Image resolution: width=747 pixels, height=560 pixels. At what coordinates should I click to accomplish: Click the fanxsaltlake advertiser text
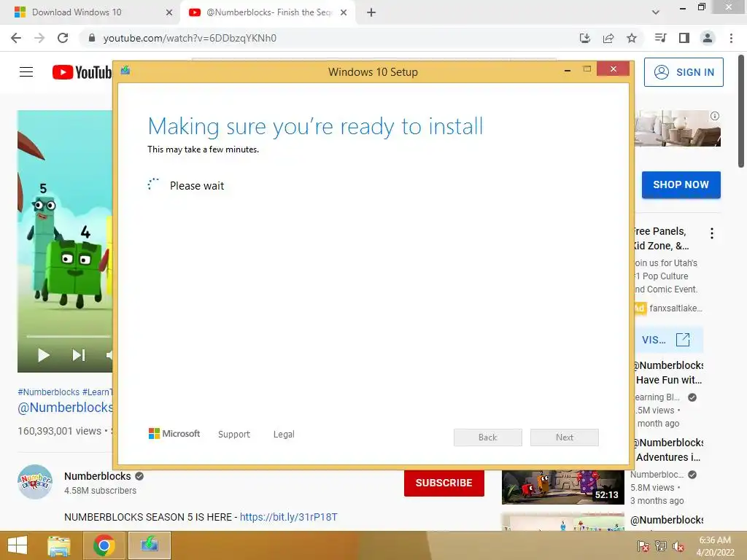tap(676, 308)
